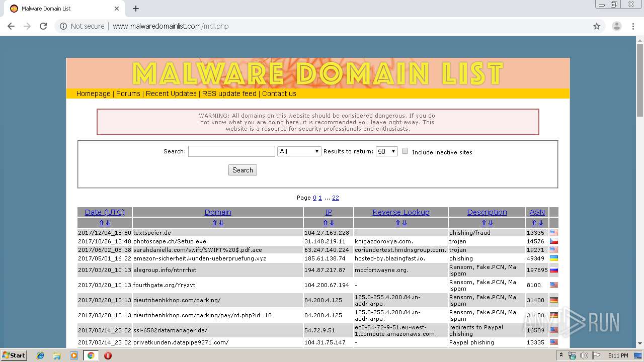
Task: Sort ASN column descending with down arrow
Action: pyautogui.click(x=541, y=223)
